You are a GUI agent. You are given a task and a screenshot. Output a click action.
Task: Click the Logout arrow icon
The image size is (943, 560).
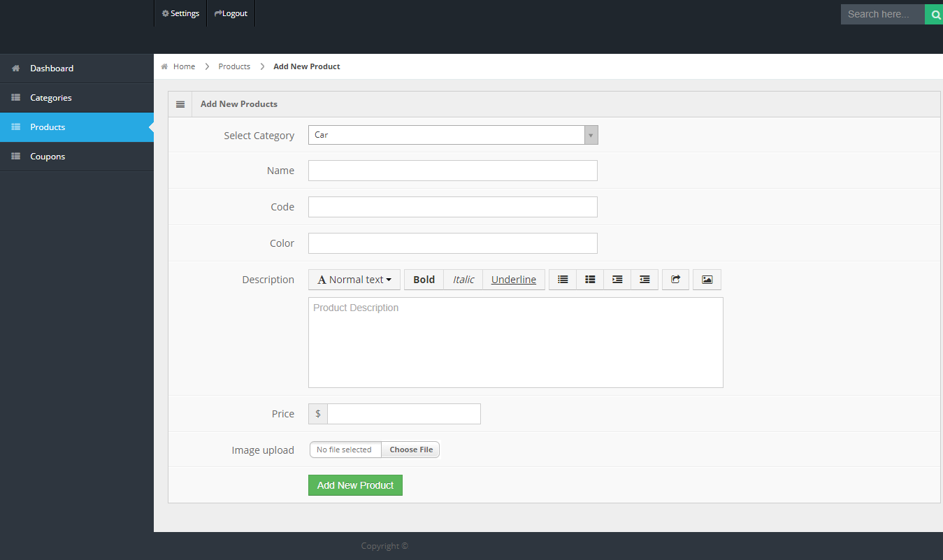point(218,13)
